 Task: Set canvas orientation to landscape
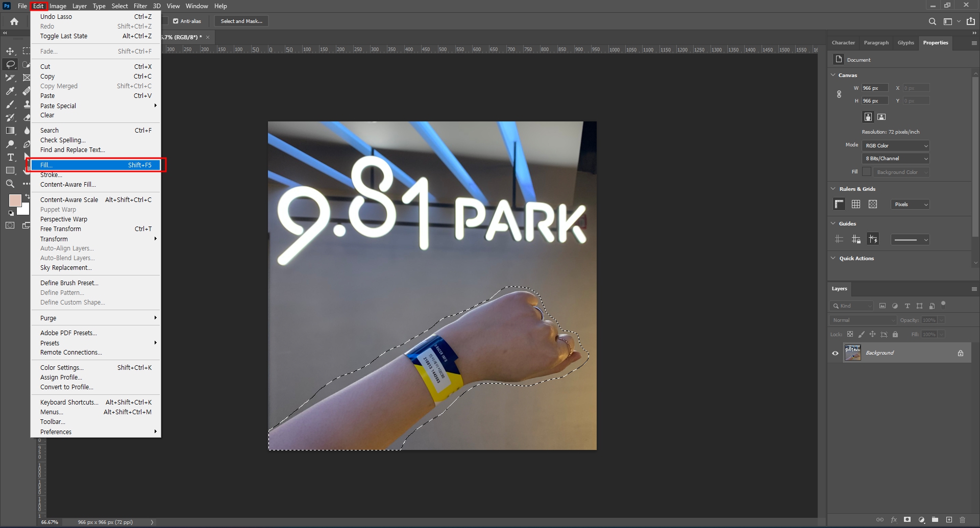[881, 117]
